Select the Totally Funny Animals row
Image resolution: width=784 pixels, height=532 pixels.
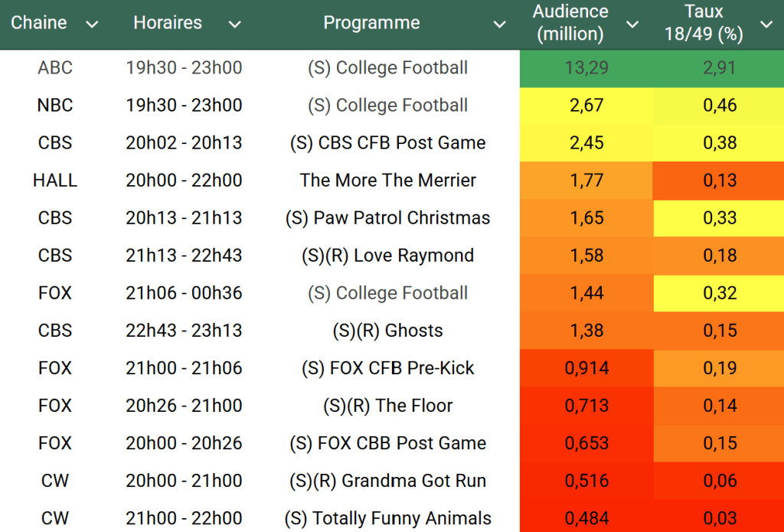click(x=387, y=518)
